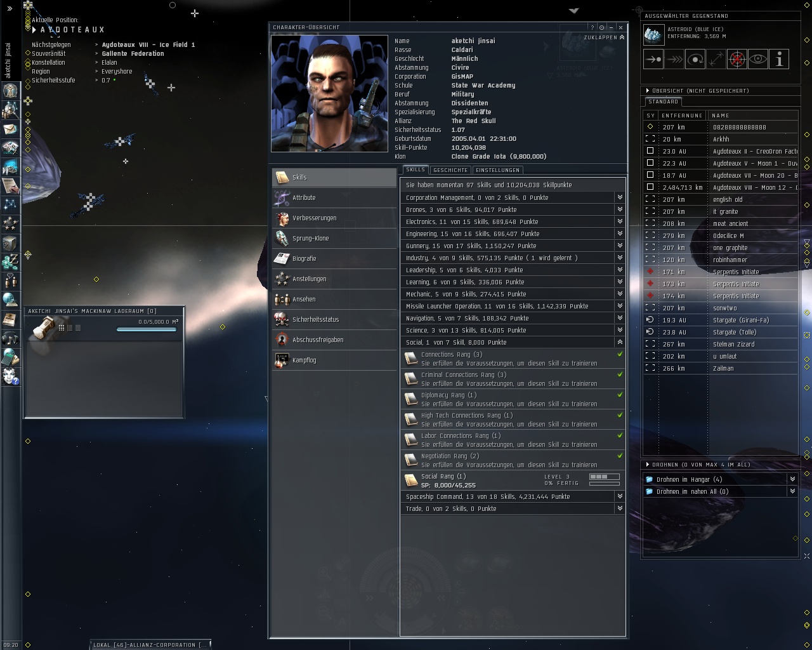Image resolution: width=812 pixels, height=650 pixels.
Task: Pin the Charakter-Übersicht window
Action: click(x=602, y=27)
